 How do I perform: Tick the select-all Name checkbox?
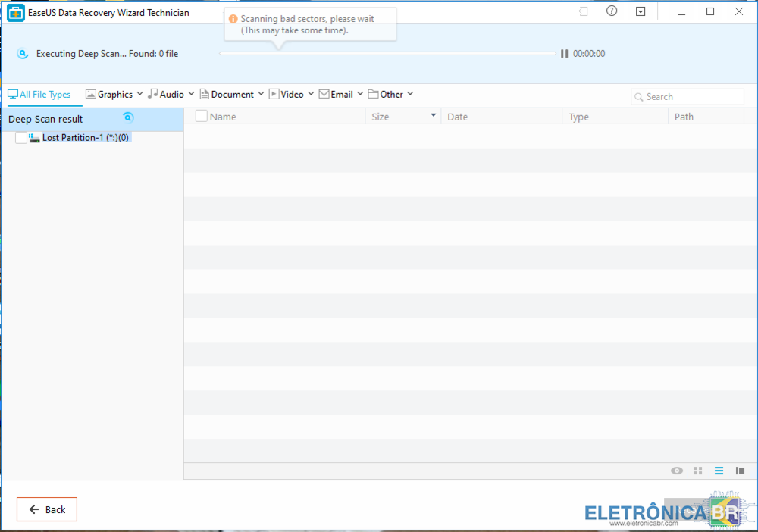[201, 117]
